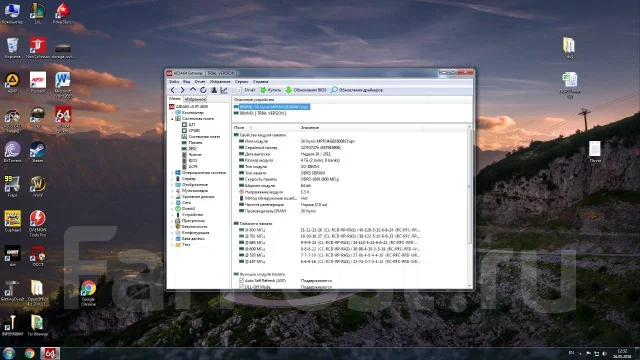Select the Чипсет tree item
The image size is (640, 360).
(x=191, y=155)
